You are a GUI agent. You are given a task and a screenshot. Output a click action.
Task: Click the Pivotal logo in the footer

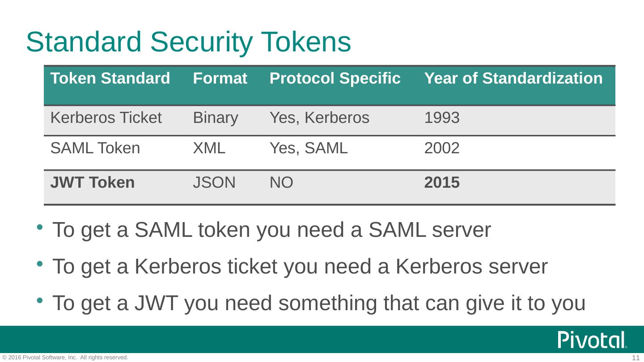pyautogui.click(x=592, y=340)
